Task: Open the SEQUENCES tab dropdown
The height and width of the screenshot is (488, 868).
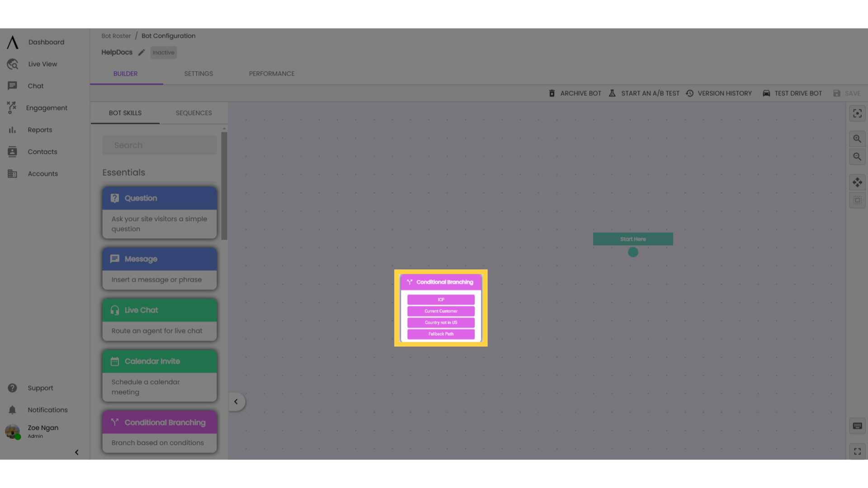Action: [x=194, y=113]
